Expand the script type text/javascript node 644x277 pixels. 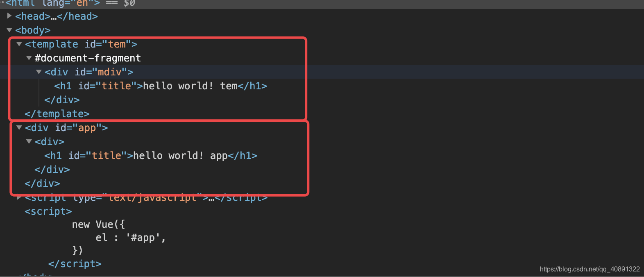(19, 198)
